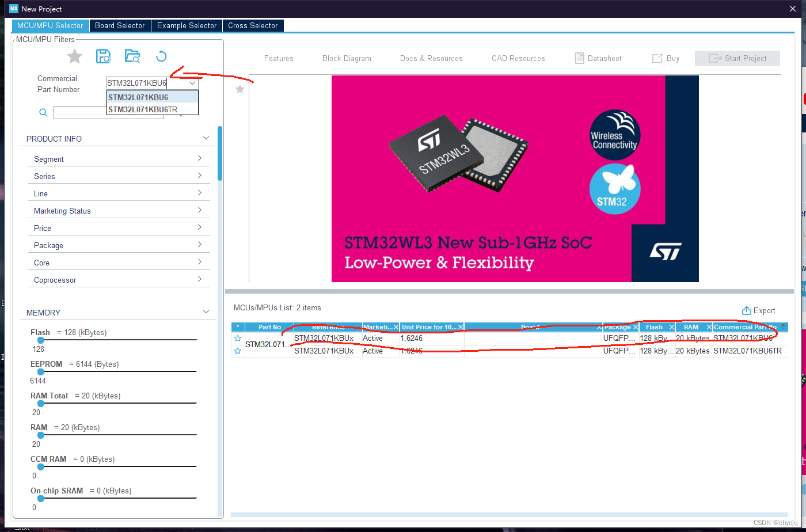Click the Export link text
The width and height of the screenshot is (806, 532).
[x=764, y=310]
